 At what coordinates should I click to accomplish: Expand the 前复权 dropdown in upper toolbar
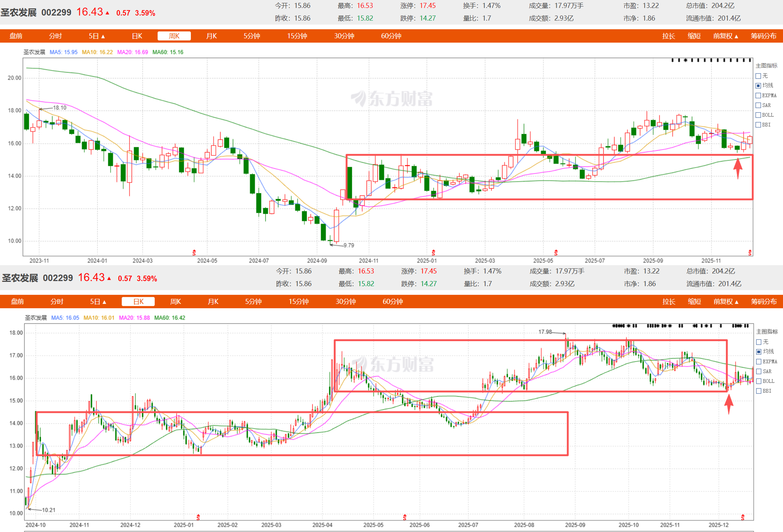point(726,36)
